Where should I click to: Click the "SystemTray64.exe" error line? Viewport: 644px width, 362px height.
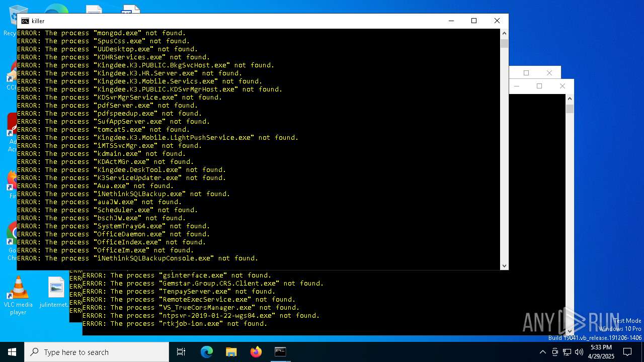click(113, 226)
